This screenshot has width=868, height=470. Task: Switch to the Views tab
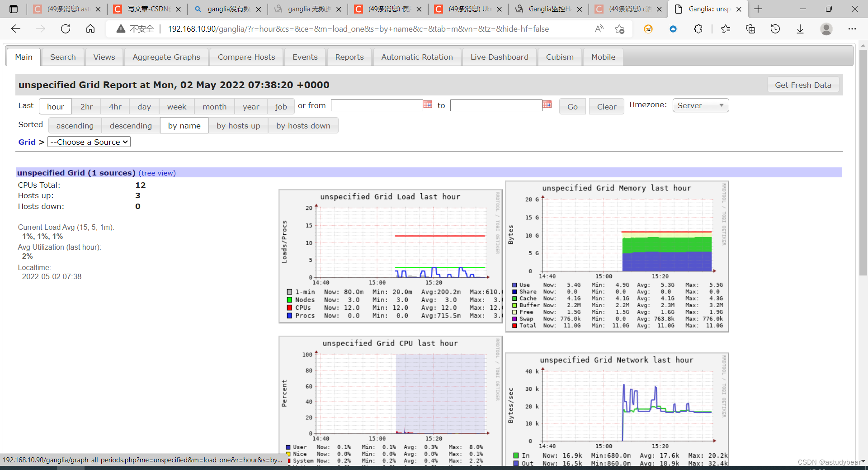pos(104,57)
